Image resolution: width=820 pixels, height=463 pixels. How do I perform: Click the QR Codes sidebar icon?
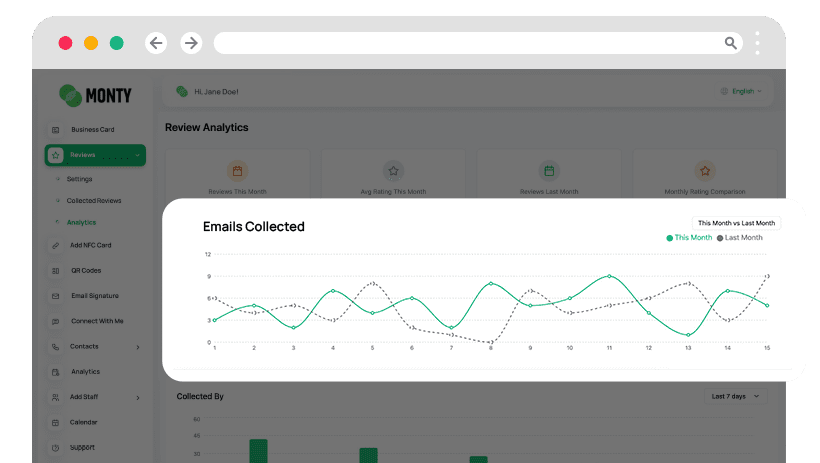[x=55, y=271]
